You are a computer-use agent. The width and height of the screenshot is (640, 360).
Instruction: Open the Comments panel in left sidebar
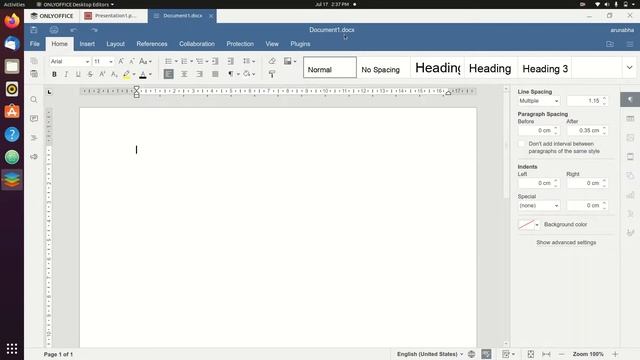pos(34,119)
